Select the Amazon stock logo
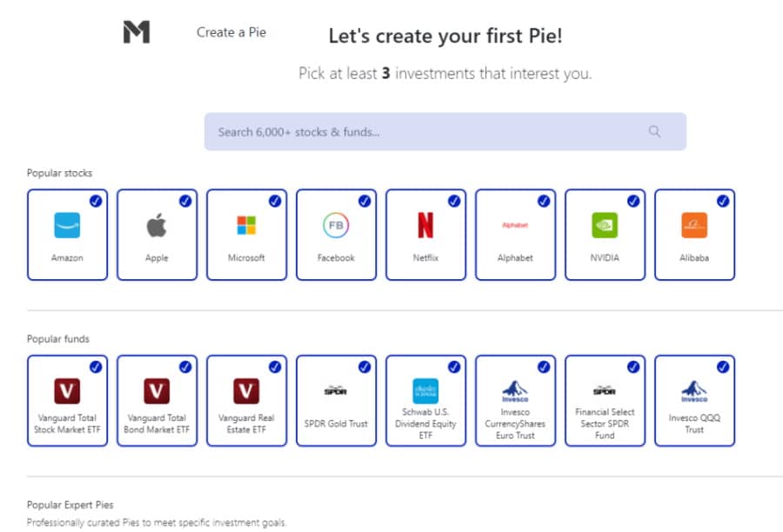This screenshot has width=783, height=532. coord(67,225)
